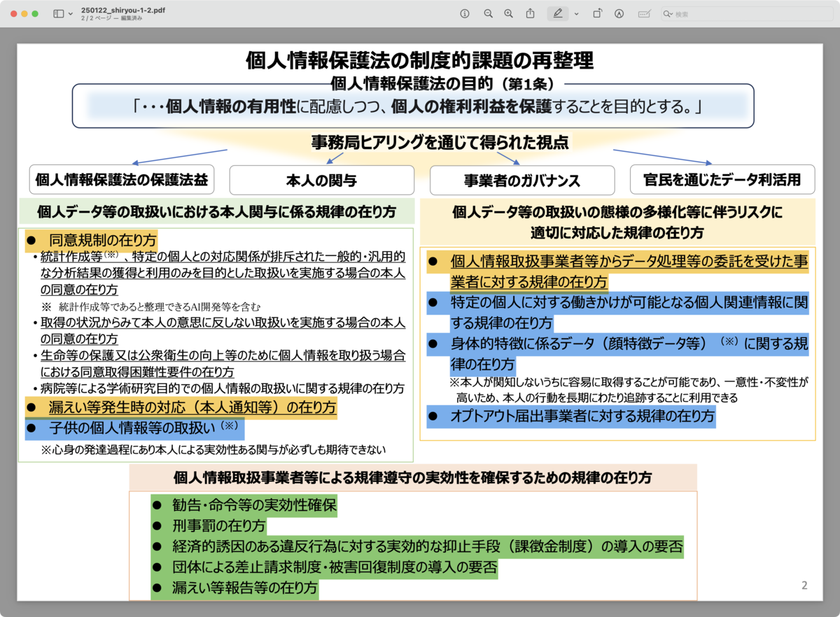Click the 事業者のガバナンス box
Image resolution: width=840 pixels, height=617 pixels.
[x=522, y=180]
